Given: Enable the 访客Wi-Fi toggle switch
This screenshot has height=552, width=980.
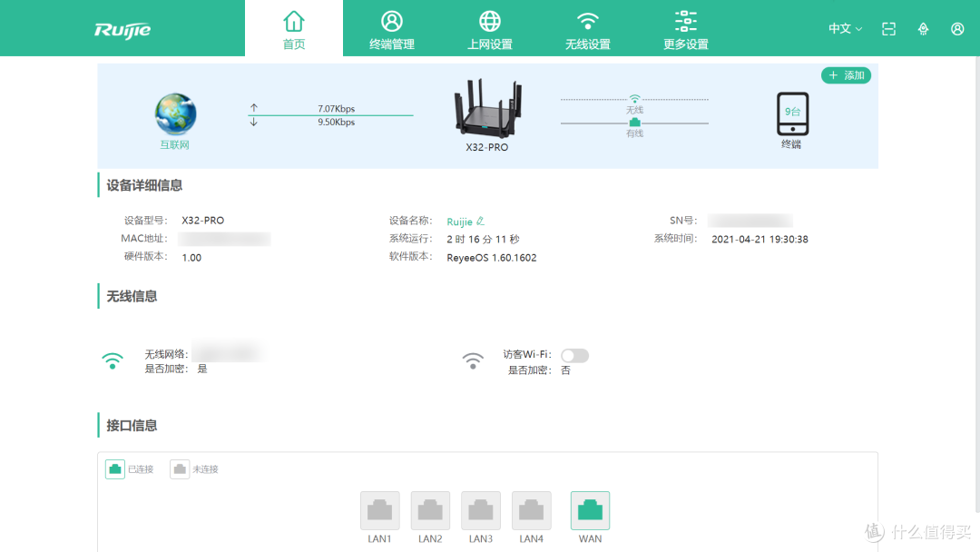Looking at the screenshot, I should coord(574,355).
